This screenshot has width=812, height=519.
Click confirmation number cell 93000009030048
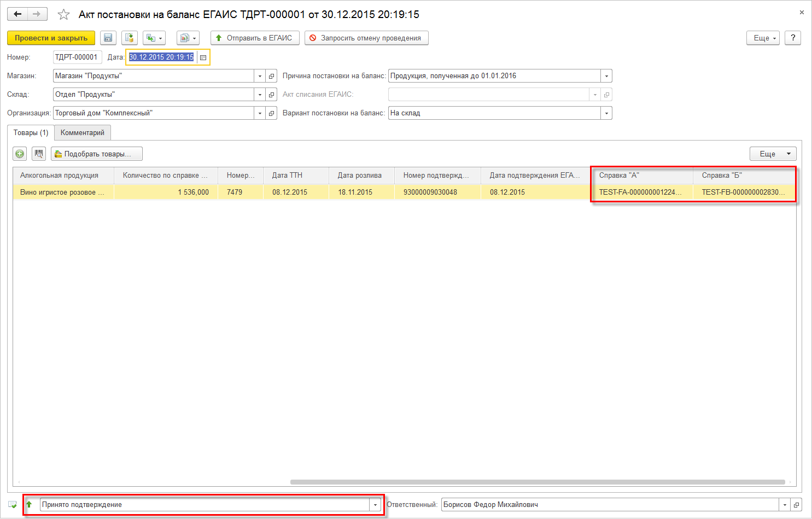437,192
